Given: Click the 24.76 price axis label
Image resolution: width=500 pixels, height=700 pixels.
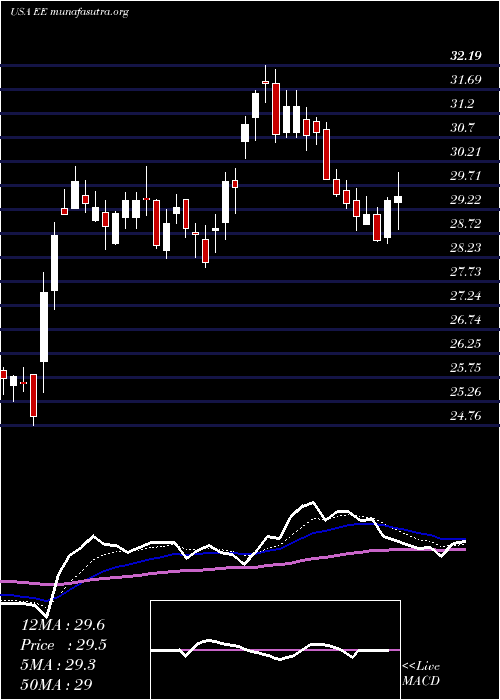Looking at the screenshot, I should click(466, 416).
